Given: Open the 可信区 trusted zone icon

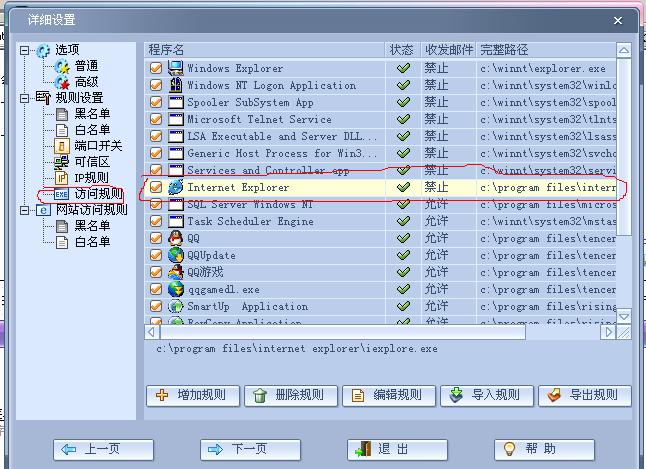Looking at the screenshot, I should click(x=61, y=162).
